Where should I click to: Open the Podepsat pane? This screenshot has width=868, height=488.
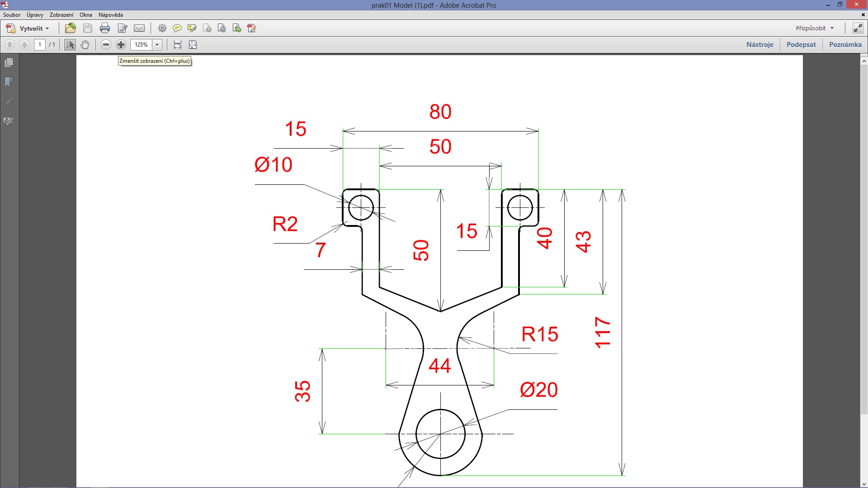(x=801, y=44)
